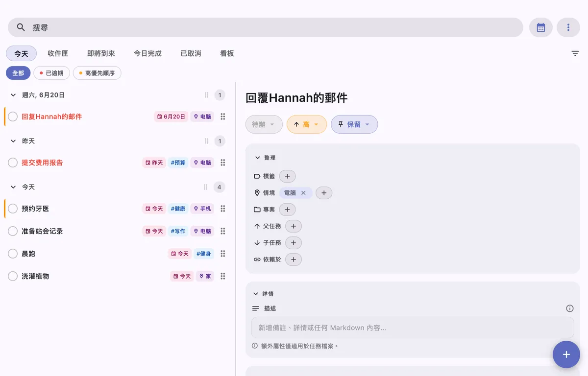Click the 搜尋 search field
Screen dimensions: 588x376
[266, 27]
